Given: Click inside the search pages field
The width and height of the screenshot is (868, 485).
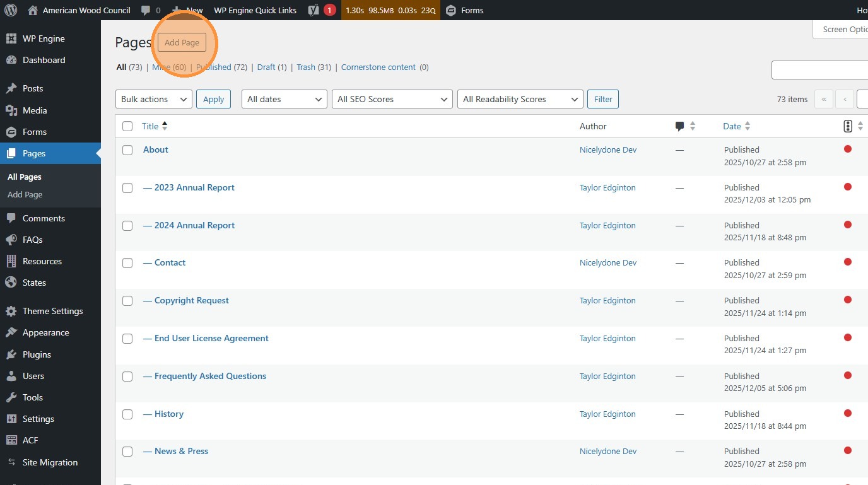Looking at the screenshot, I should pos(819,70).
